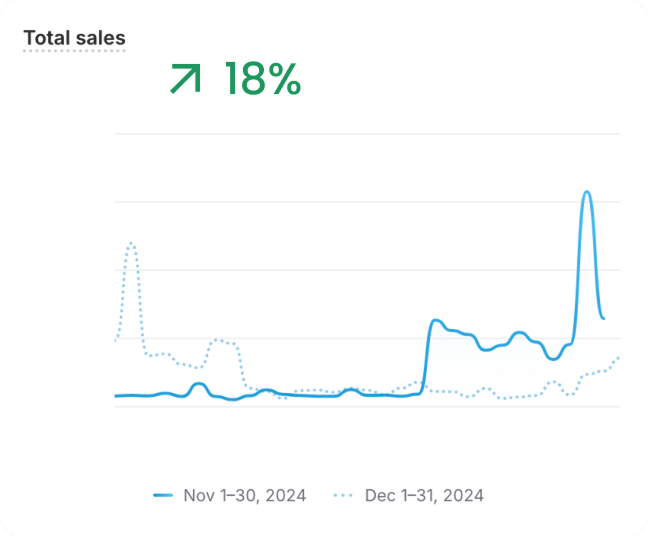Select the highest peak of the dotted line
The width and height of the screenshot is (648, 536).
(x=131, y=243)
